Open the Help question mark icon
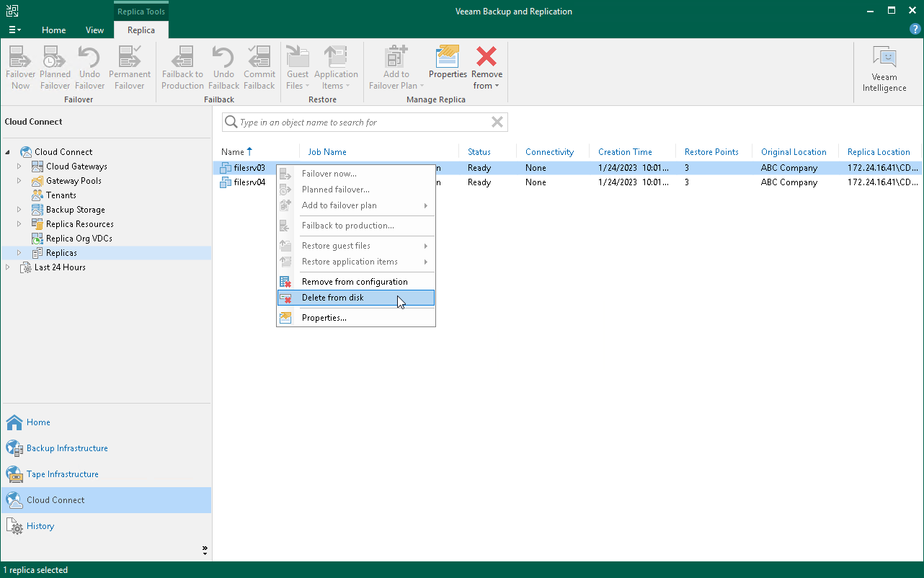 pyautogui.click(x=915, y=30)
